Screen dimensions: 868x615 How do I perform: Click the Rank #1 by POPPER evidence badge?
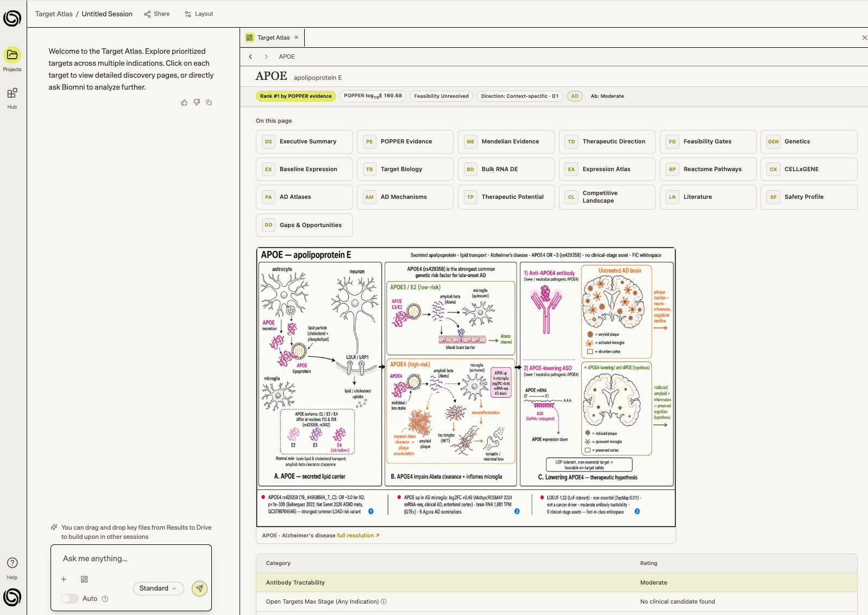coord(296,96)
